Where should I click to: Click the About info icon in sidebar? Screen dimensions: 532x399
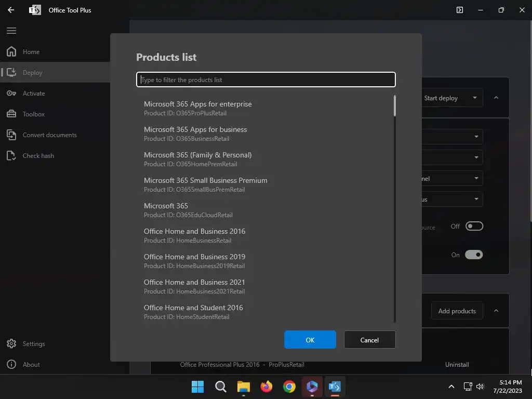[x=11, y=364]
